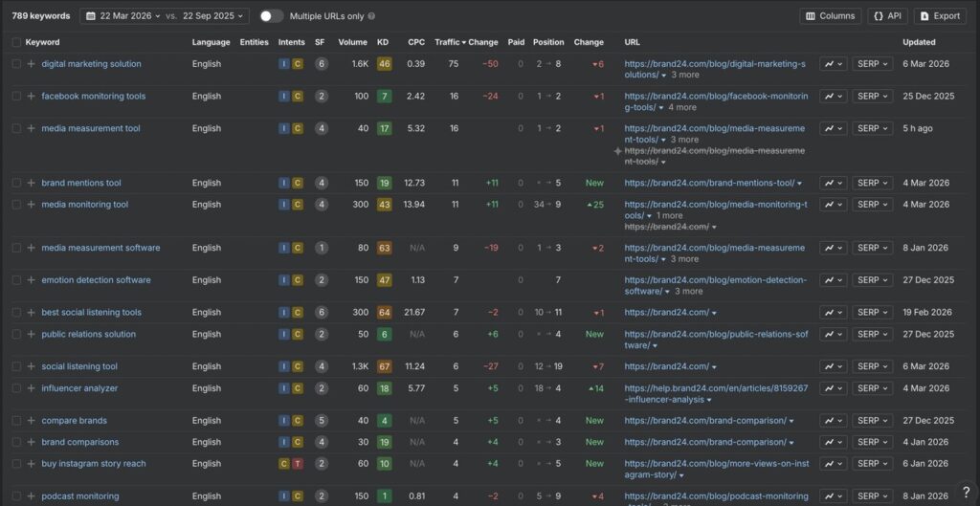Click the plus icon beside 'brand mentions tool'
This screenshot has width=980, height=506.
pos(31,183)
